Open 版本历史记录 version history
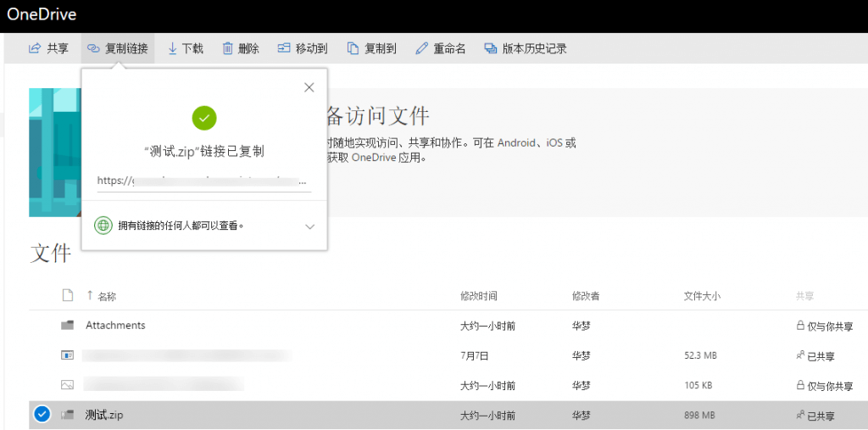The height and width of the screenshot is (430, 868). [525, 48]
